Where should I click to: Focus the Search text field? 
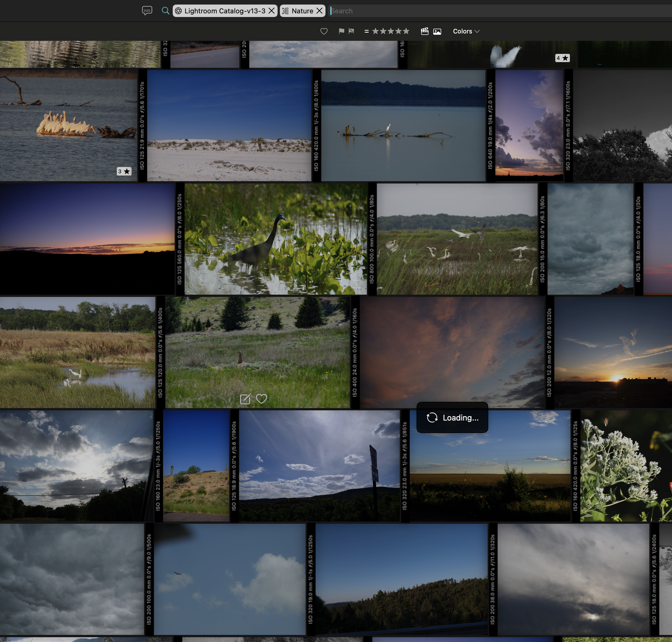point(500,11)
